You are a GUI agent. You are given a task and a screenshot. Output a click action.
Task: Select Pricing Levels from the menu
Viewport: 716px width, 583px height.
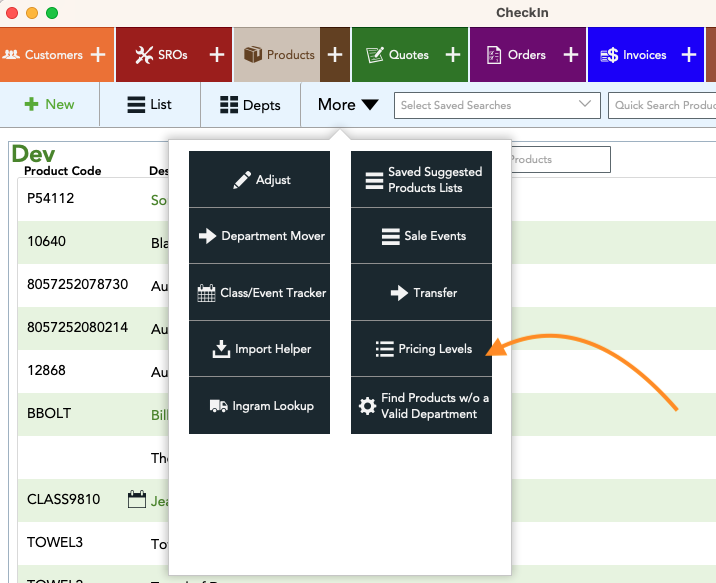(x=421, y=349)
